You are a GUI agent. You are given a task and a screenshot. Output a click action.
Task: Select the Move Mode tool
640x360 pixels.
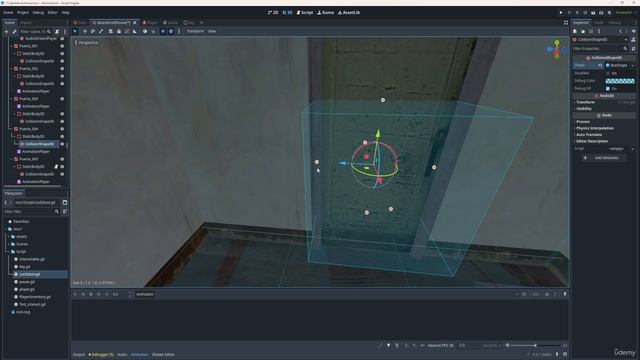pos(84,31)
